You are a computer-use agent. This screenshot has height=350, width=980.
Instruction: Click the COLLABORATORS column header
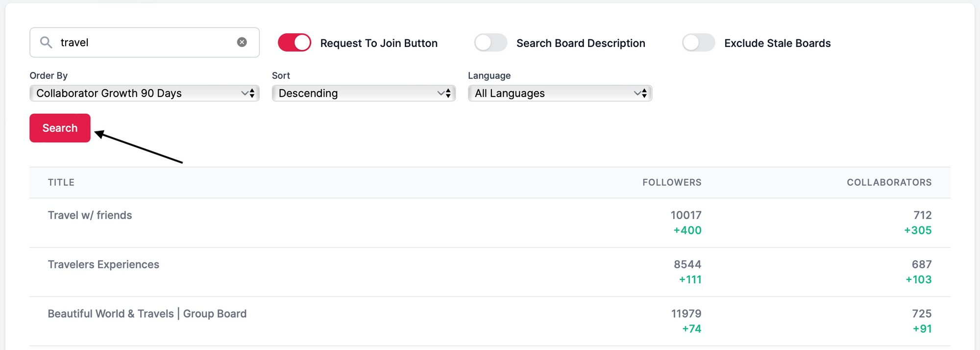click(889, 182)
